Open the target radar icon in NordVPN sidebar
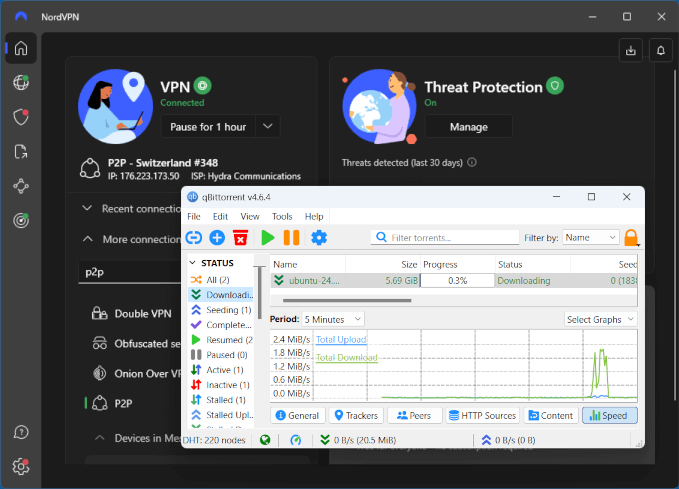Screen dimensions: 679x489 [21, 220]
